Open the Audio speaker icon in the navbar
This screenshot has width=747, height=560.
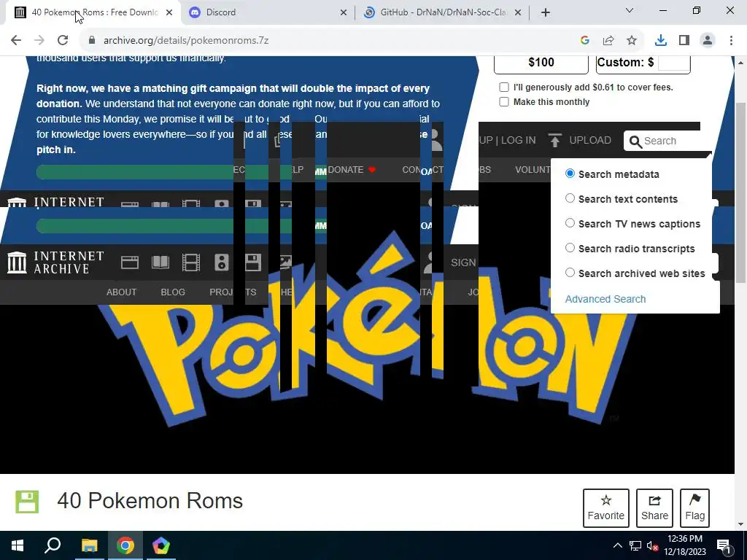(222, 262)
